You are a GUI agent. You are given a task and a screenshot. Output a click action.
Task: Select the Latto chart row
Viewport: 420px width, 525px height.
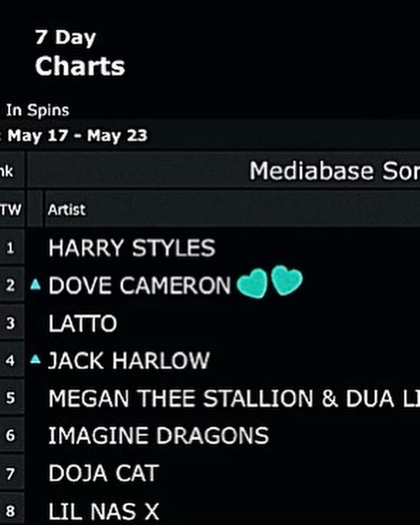(83, 324)
